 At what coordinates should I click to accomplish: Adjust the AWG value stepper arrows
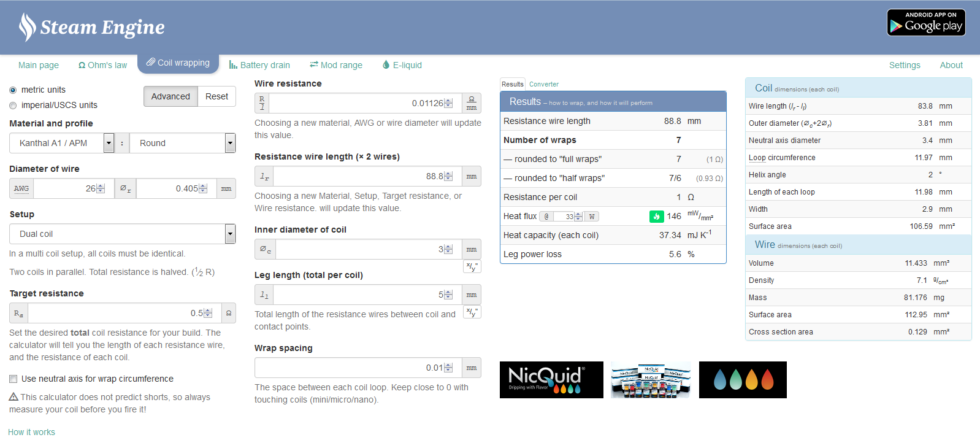tap(101, 188)
